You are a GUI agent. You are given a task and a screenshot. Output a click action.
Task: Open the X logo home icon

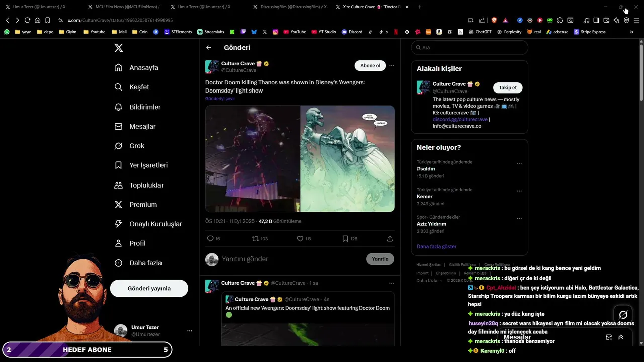click(x=118, y=48)
